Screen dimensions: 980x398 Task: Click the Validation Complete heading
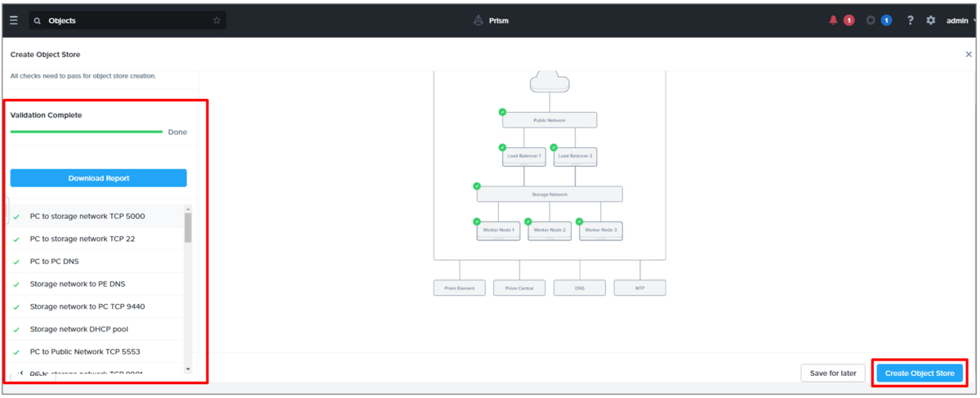[x=46, y=115]
